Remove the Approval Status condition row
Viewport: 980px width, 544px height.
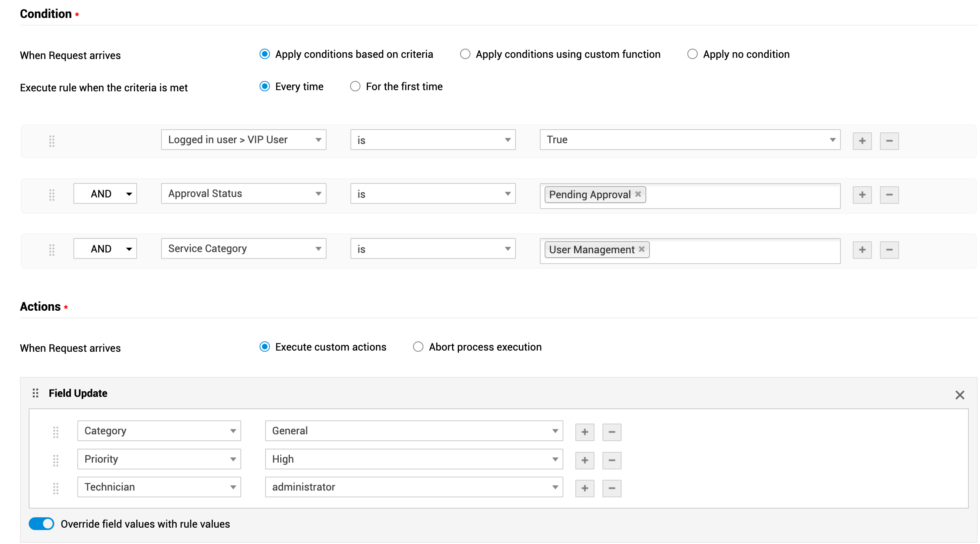[889, 195]
